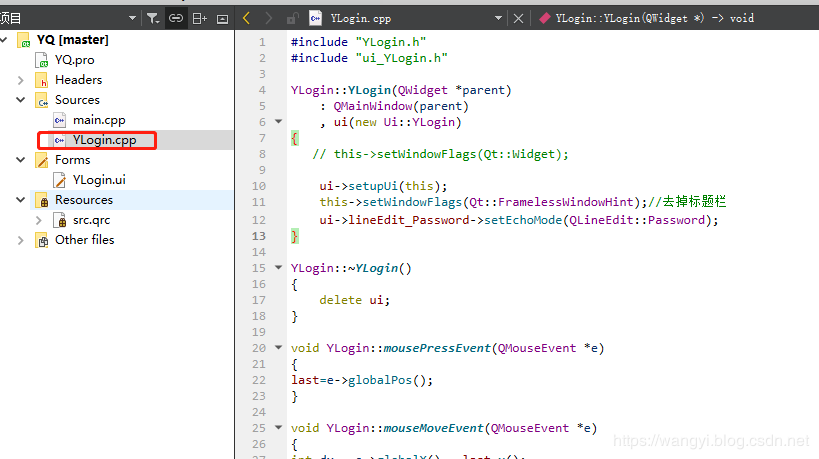Open the project tree filter icon
Image resolution: width=819 pixels, height=459 pixels.
(153, 19)
